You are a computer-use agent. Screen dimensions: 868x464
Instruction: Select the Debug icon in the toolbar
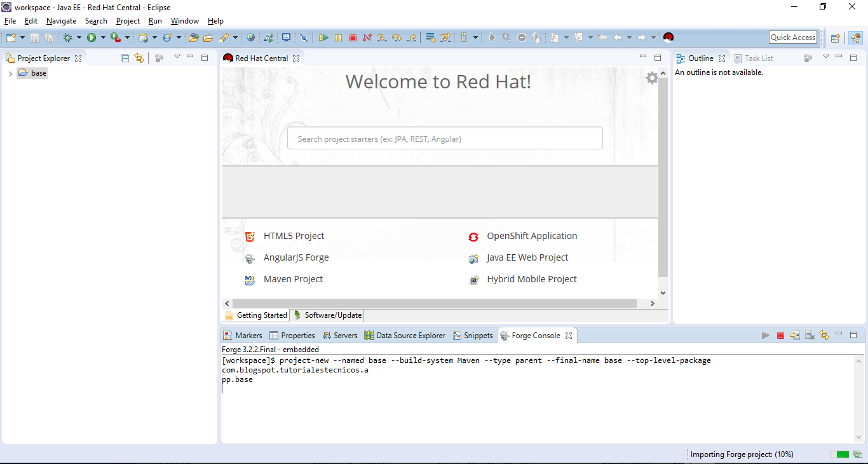(68, 38)
